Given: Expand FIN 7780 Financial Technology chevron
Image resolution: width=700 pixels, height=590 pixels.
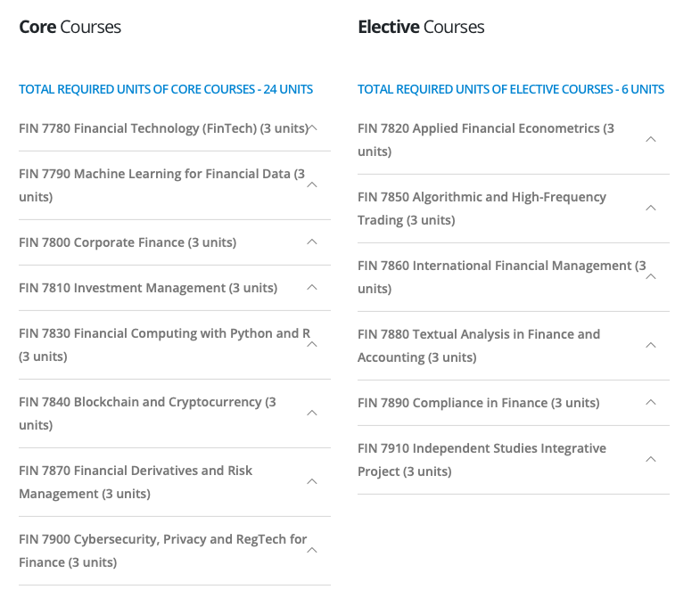Looking at the screenshot, I should [x=312, y=128].
